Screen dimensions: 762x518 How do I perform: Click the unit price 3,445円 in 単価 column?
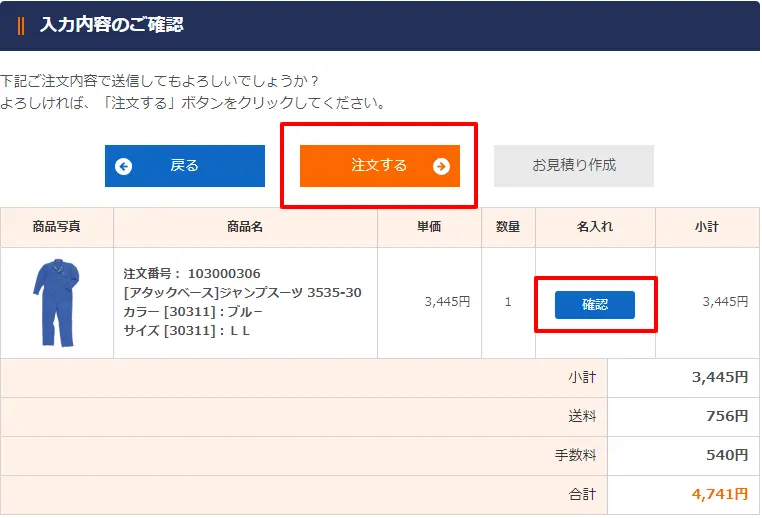point(446,302)
